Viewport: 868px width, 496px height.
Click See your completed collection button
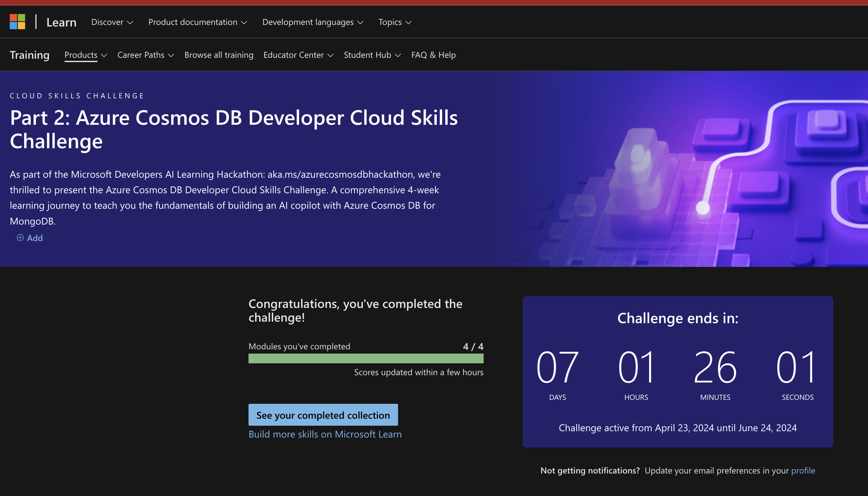pos(323,415)
